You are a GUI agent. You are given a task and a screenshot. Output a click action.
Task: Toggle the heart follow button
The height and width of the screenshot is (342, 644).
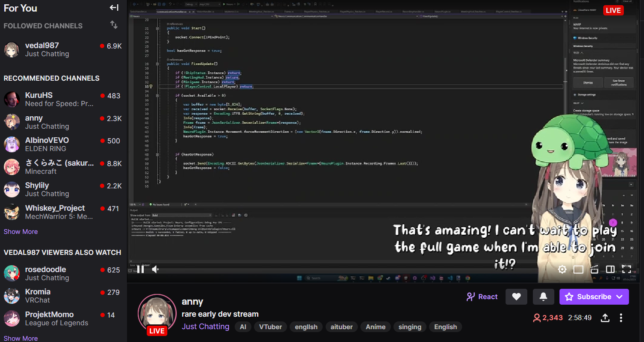click(x=516, y=297)
